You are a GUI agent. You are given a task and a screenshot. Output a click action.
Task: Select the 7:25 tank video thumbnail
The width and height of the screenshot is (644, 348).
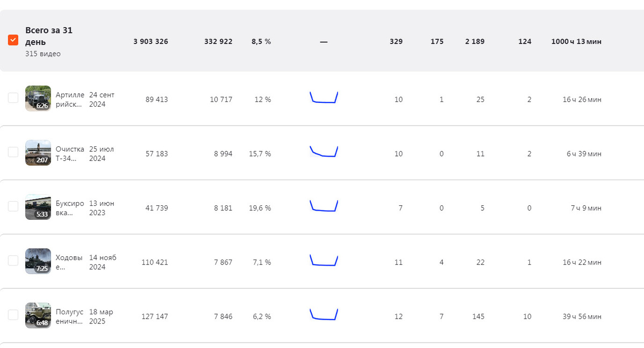click(38, 261)
